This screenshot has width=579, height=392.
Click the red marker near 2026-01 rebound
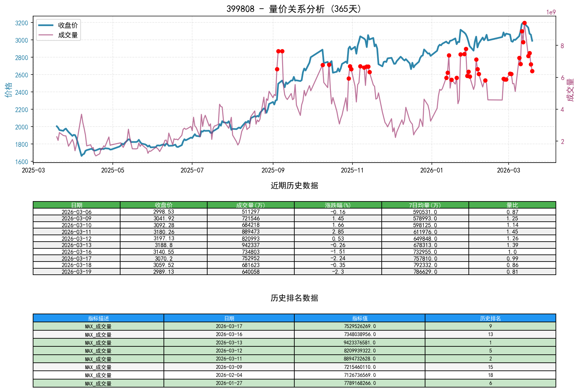pos(449,56)
